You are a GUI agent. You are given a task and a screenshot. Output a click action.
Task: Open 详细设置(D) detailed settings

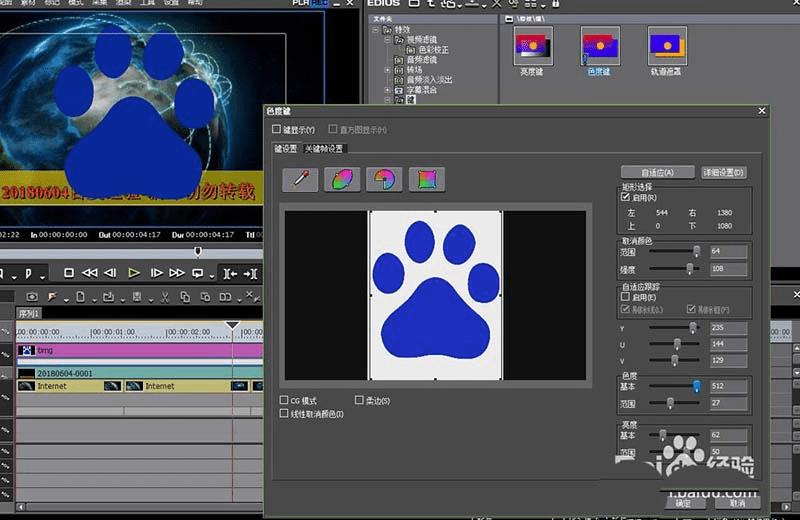pos(724,172)
